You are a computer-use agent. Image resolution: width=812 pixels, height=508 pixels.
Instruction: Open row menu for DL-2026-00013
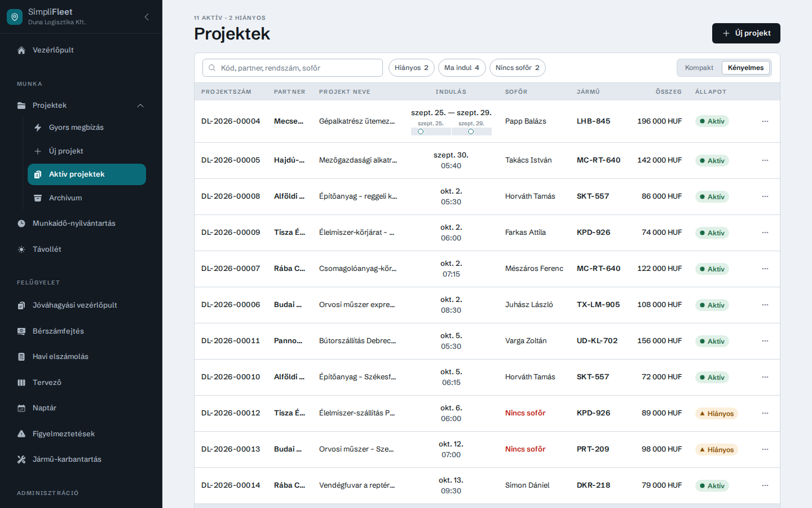pos(765,449)
